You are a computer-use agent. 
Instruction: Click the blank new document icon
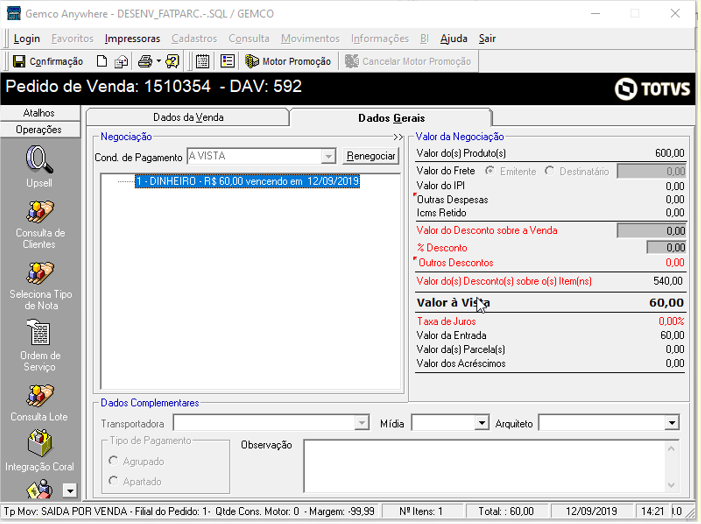pos(102,61)
